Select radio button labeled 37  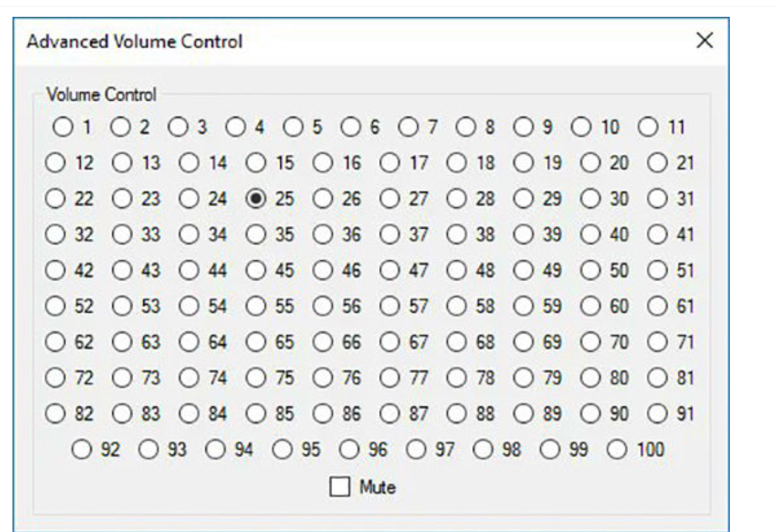[x=390, y=235]
